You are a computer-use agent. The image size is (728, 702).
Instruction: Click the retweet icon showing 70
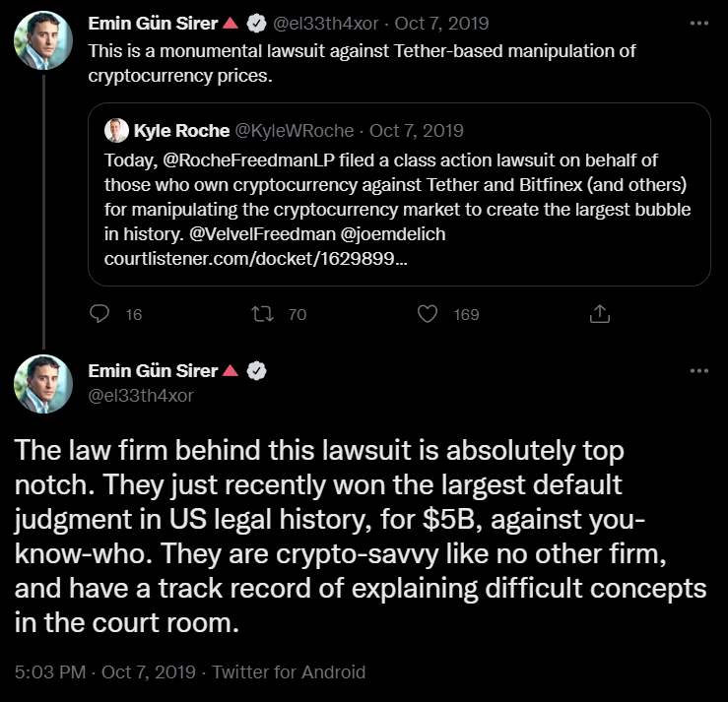pos(263,314)
